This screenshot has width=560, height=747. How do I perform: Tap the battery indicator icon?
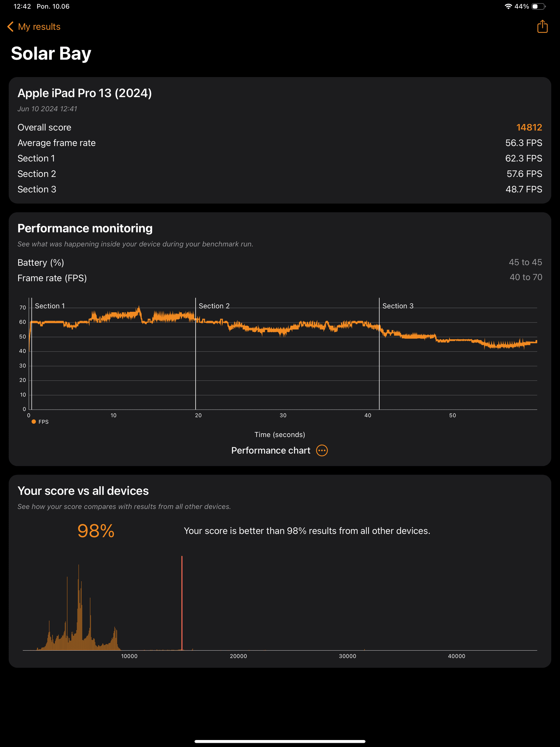pyautogui.click(x=539, y=6)
